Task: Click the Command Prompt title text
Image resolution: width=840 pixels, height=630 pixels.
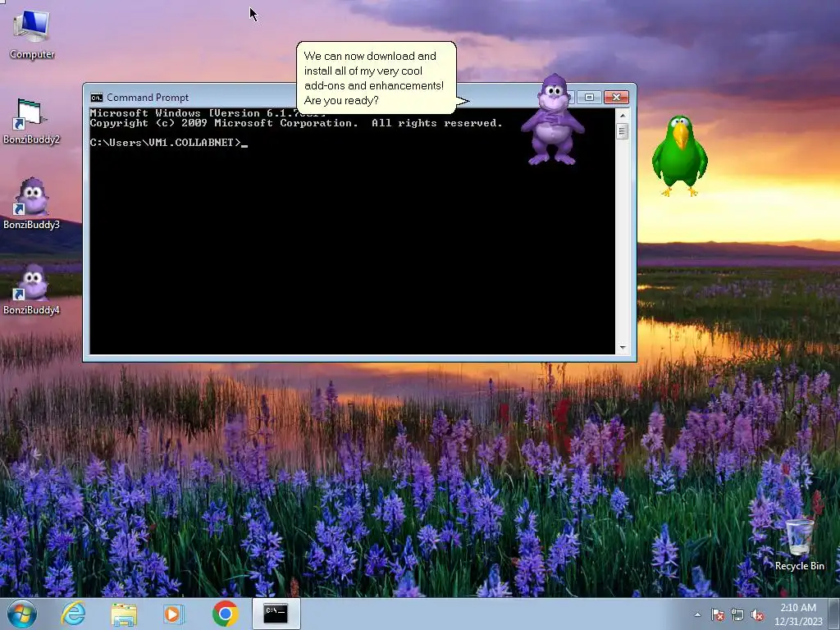Action: point(148,98)
